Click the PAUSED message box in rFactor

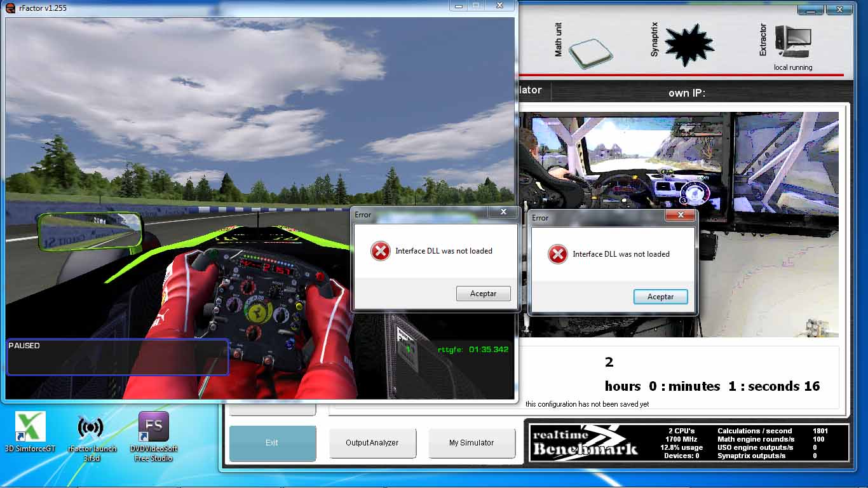[x=117, y=357]
